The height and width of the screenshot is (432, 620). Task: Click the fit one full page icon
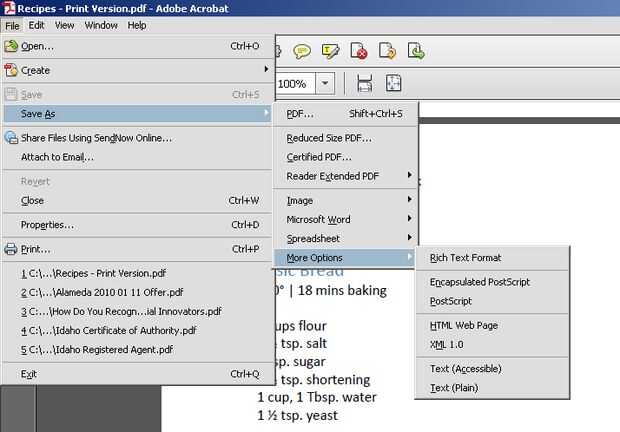393,83
